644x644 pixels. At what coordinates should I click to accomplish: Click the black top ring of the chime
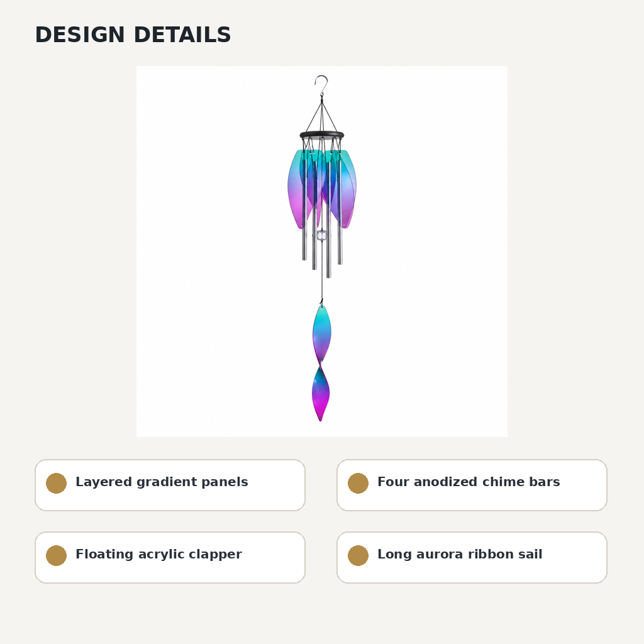click(321, 135)
